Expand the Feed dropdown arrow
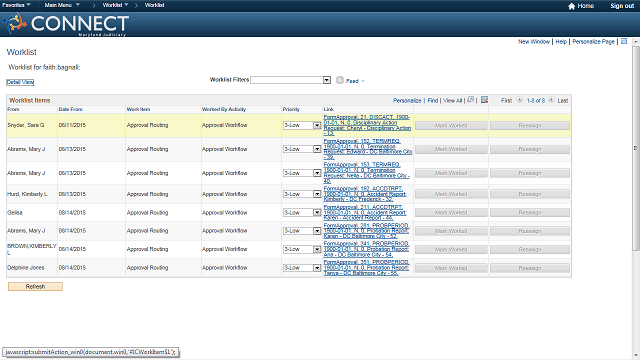The height and width of the screenshot is (360, 640). [x=363, y=81]
